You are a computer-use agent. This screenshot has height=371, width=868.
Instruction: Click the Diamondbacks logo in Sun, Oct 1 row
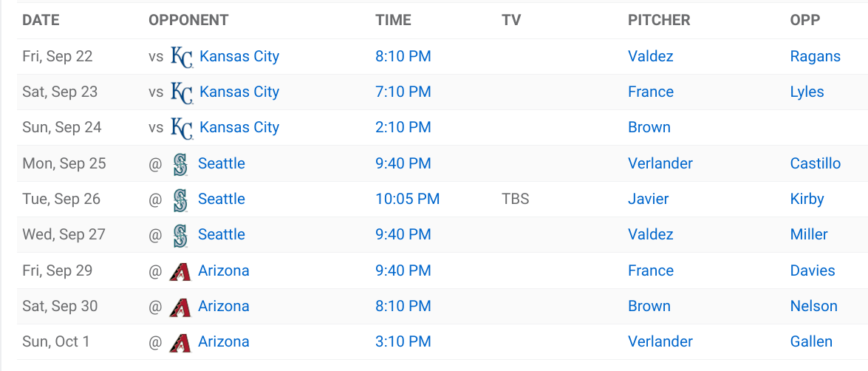pyautogui.click(x=180, y=341)
